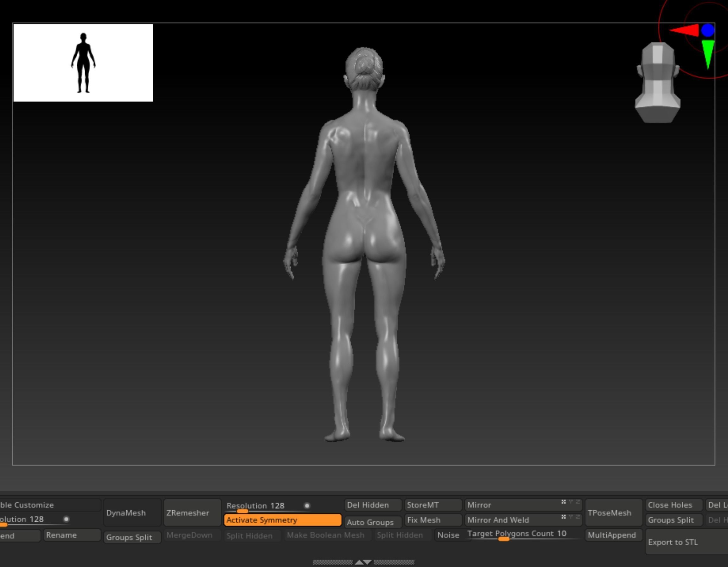
Task: Click the DynaMesh button
Action: pos(132,513)
